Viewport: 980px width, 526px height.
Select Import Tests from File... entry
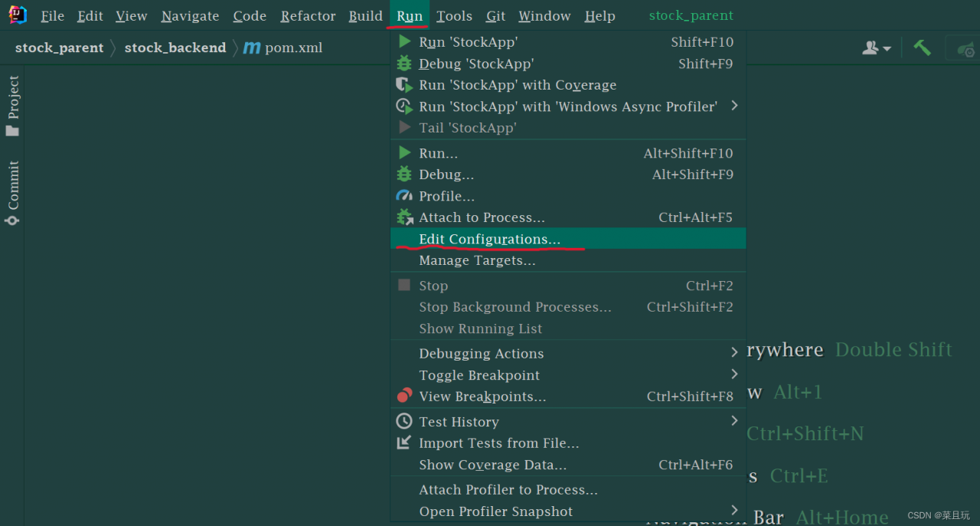tap(568, 443)
